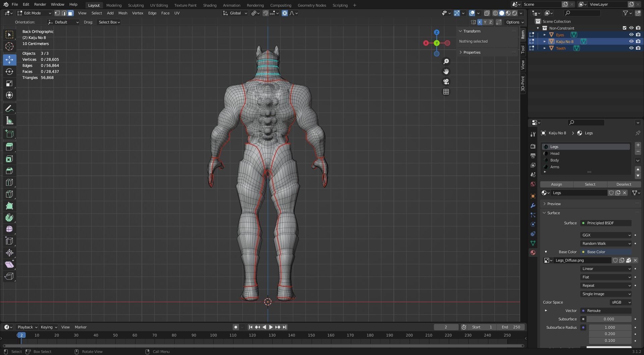Choose the Bevel tool
644x355 pixels.
(9, 171)
